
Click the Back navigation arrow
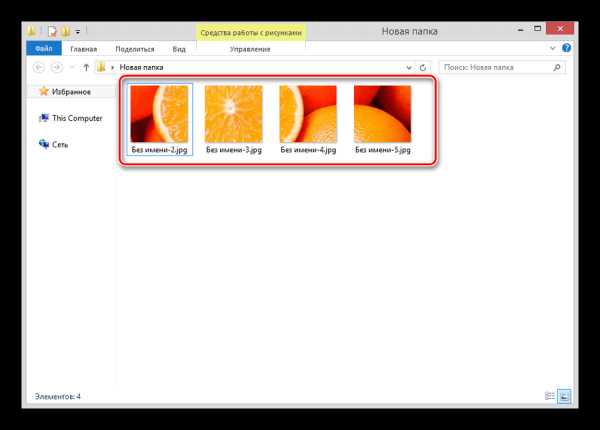click(x=39, y=68)
